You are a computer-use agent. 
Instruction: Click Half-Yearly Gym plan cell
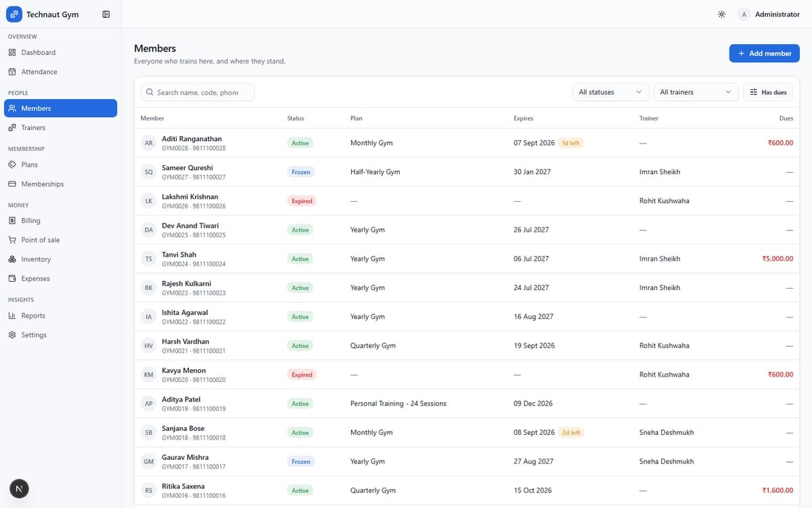tap(375, 172)
